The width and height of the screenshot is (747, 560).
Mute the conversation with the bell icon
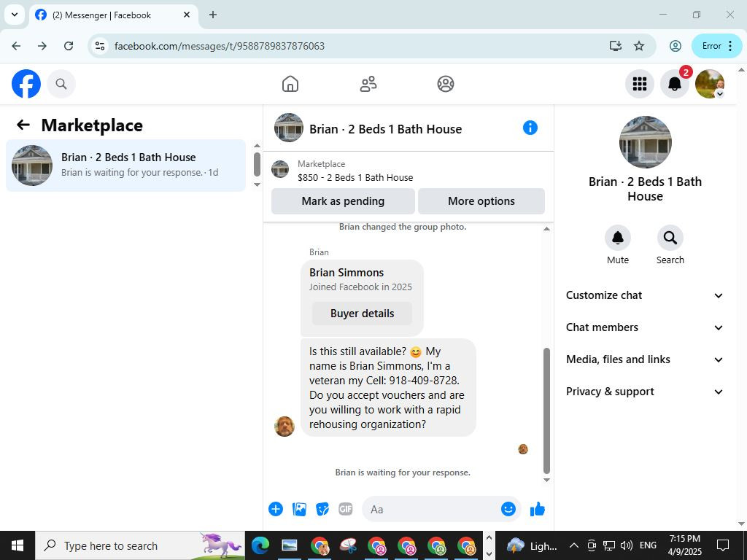point(617,238)
